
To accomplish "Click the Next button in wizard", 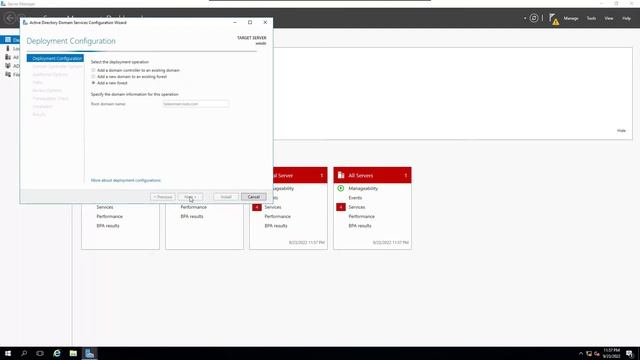I will click(190, 197).
